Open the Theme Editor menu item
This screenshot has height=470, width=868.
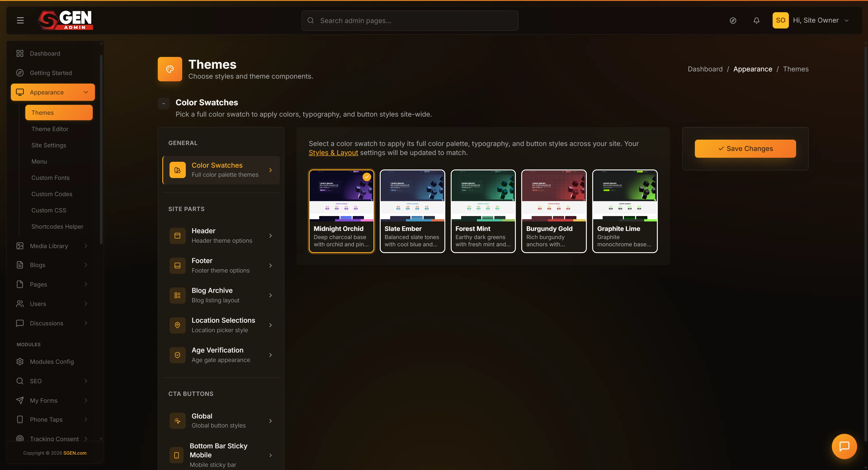(x=50, y=129)
